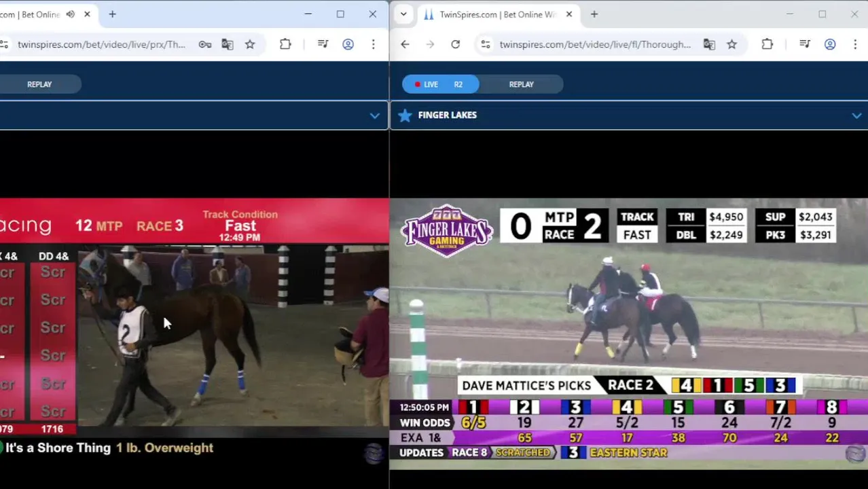Viewport: 868px width, 489px height.
Task: Open media control icon in the right window
Action: coord(805,44)
